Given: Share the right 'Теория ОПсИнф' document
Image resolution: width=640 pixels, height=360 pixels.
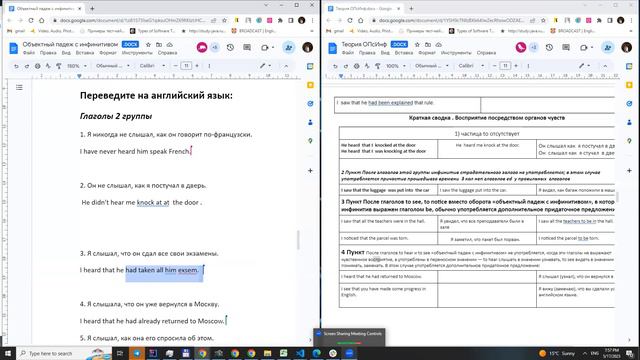Looking at the screenshot, I should (x=607, y=47).
